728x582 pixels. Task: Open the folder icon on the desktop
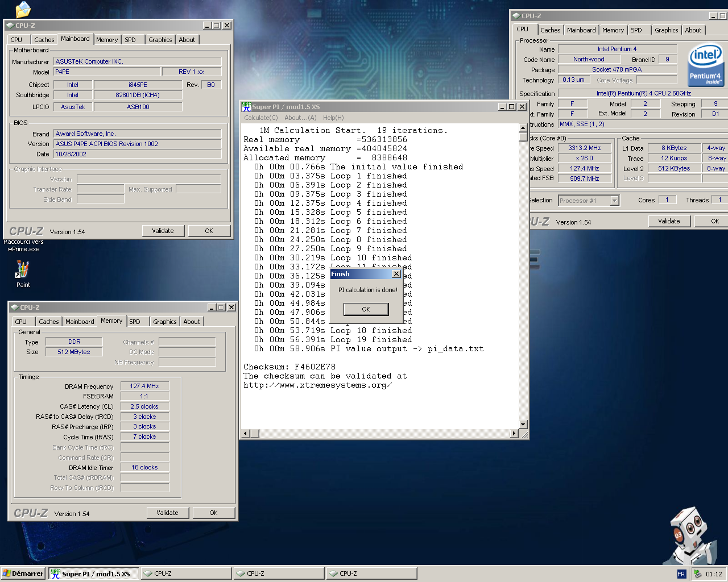[23, 9]
